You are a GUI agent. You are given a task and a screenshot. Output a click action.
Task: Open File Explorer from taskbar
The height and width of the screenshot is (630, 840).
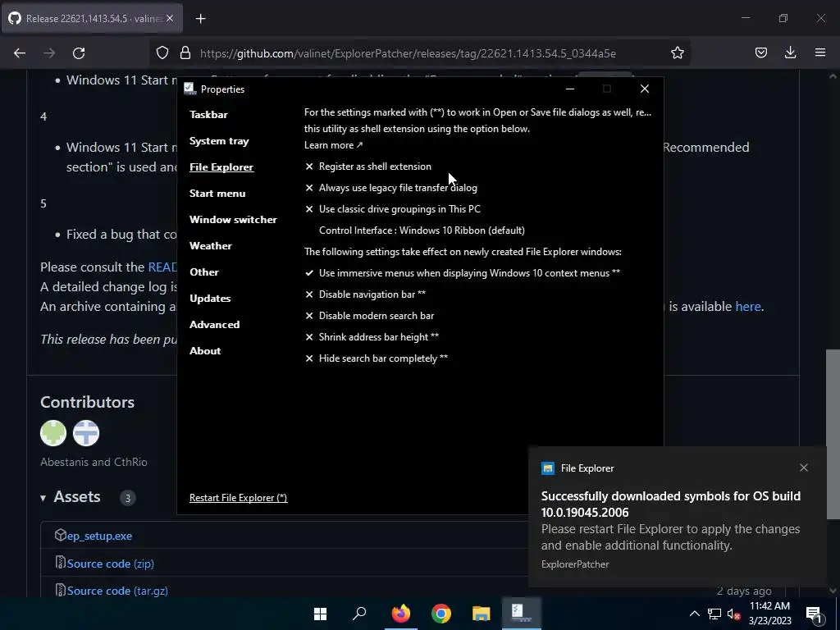(x=481, y=614)
